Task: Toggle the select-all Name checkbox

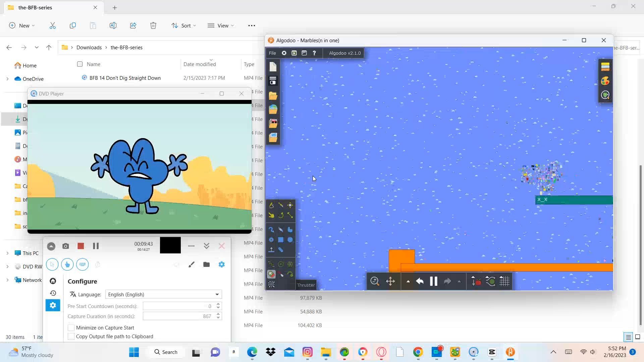Action: point(80,64)
